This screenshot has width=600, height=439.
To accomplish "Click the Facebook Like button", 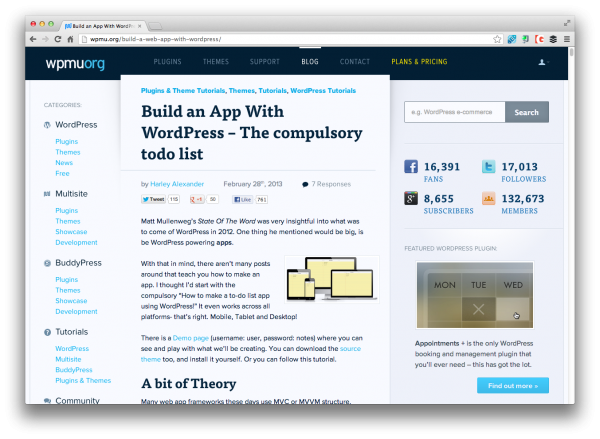I will coord(242,199).
